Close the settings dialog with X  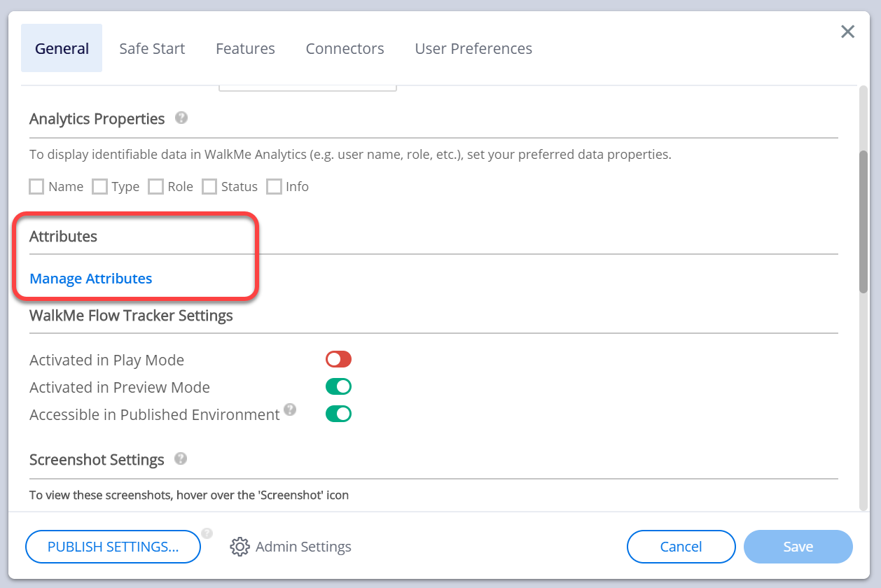pyautogui.click(x=847, y=31)
